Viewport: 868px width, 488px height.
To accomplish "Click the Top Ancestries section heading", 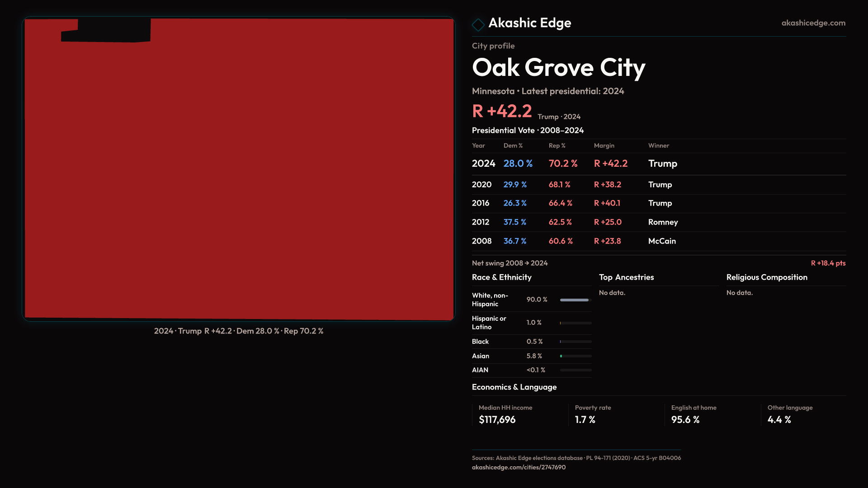I will click(626, 277).
